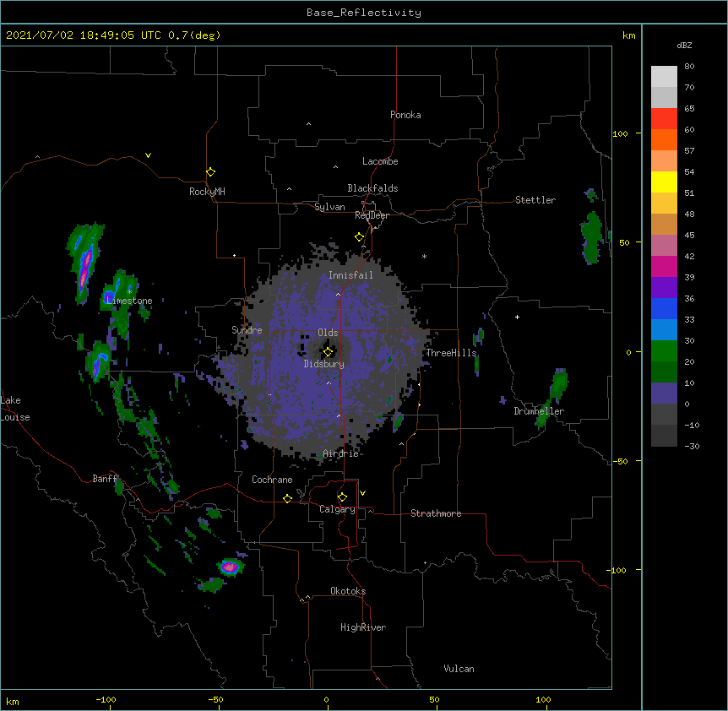Click the Okotoks label

(x=348, y=591)
